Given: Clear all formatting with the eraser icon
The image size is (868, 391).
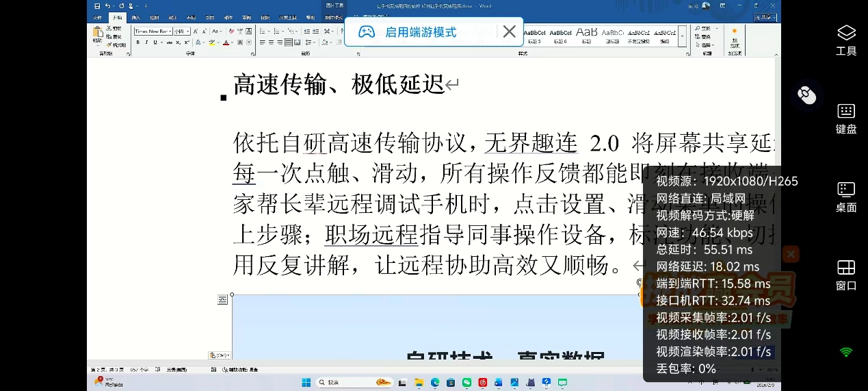Looking at the screenshot, I should pos(231,31).
